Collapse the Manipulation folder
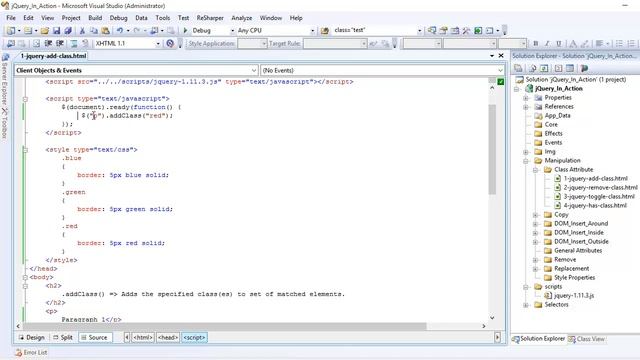Viewport: 640px width, 360px height. coord(526,161)
